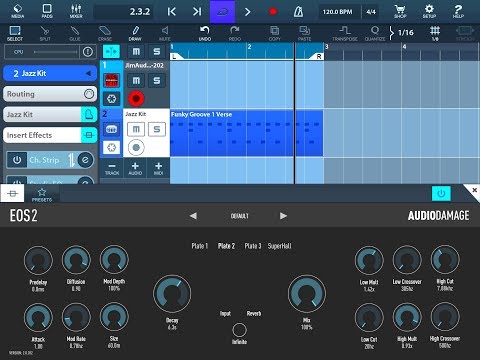The height and width of the screenshot is (360, 480).
Task: Disarm record on audio track 1
Action: [136, 99]
